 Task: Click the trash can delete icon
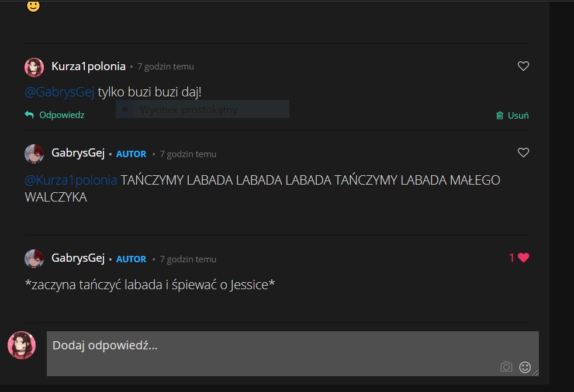(x=500, y=116)
